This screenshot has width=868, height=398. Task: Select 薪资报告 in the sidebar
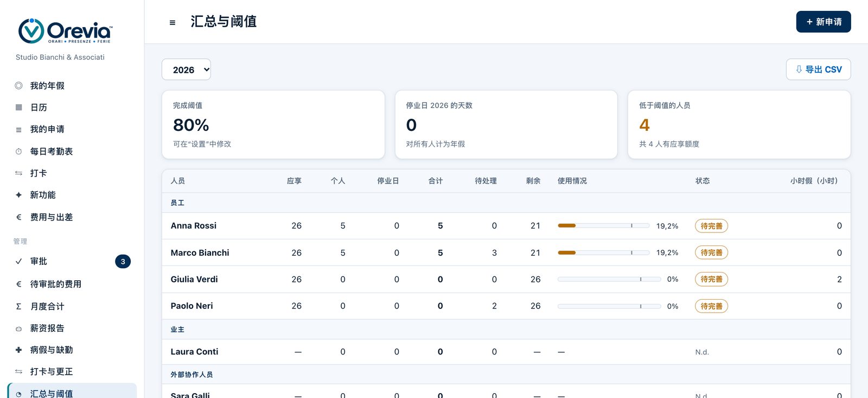72,328
